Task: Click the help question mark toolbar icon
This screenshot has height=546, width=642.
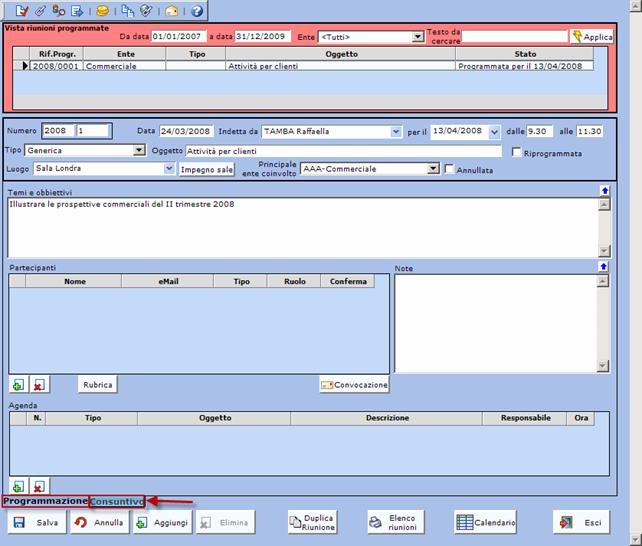Action: pos(197,11)
